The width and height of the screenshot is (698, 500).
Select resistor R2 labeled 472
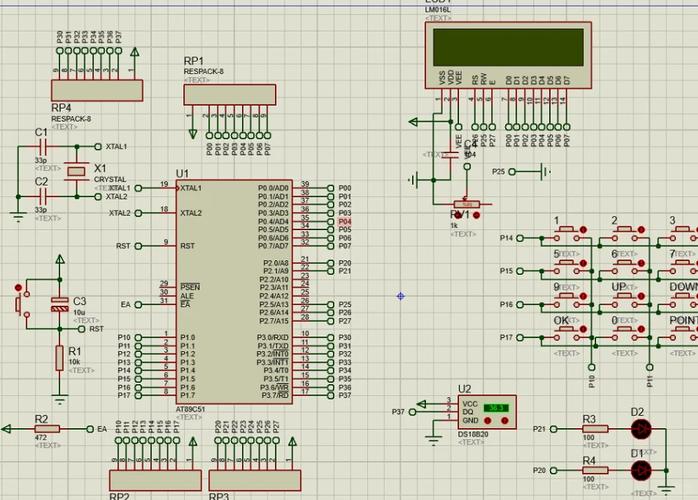46,428
